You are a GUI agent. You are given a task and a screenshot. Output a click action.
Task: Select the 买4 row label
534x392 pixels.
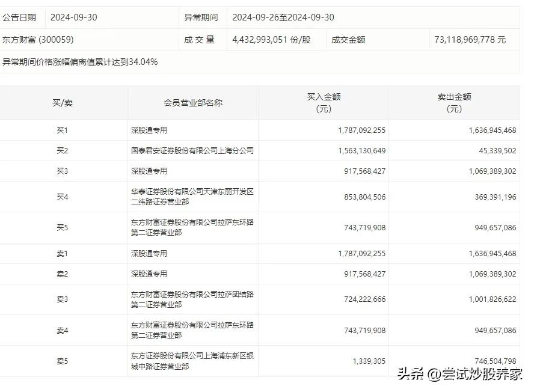pos(63,197)
